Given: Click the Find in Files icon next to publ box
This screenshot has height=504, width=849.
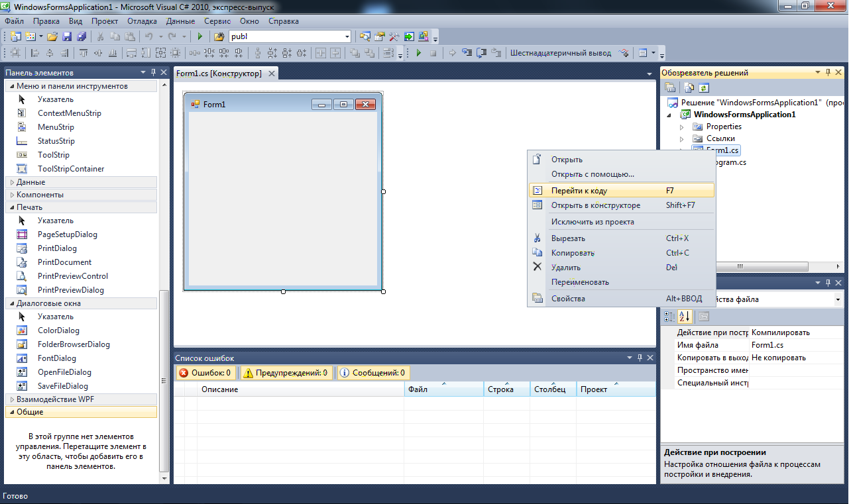Looking at the screenshot, I should [x=219, y=36].
